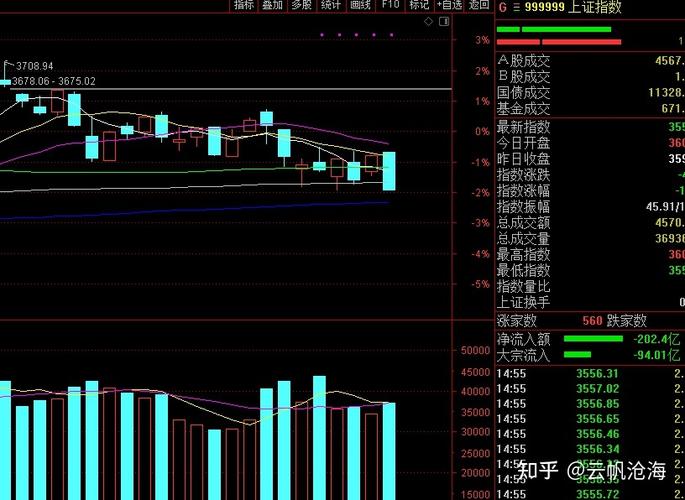Click the red G icon in header
Image resolution: width=685 pixels, height=500 pixels.
click(503, 7)
